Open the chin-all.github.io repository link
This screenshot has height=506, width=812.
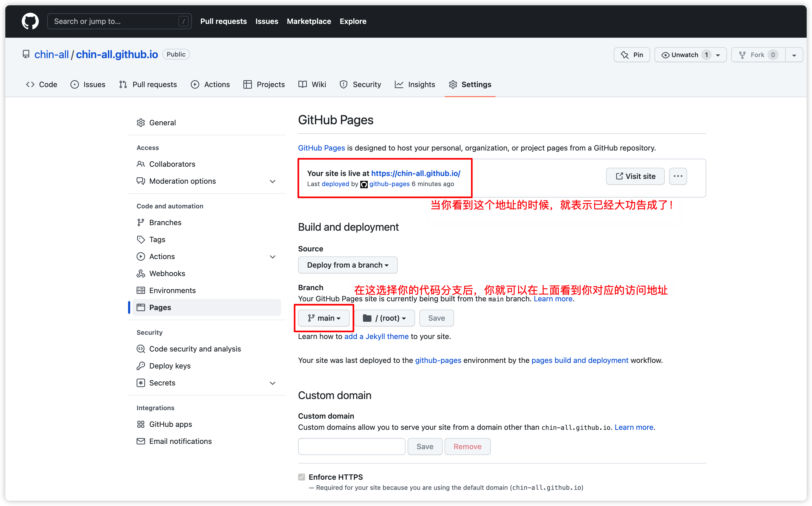pos(117,54)
